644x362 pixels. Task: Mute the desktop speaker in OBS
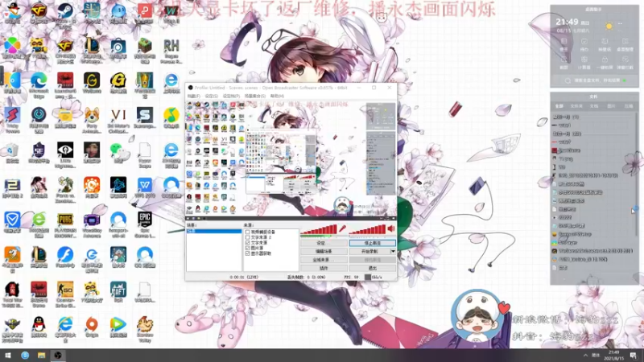click(390, 228)
